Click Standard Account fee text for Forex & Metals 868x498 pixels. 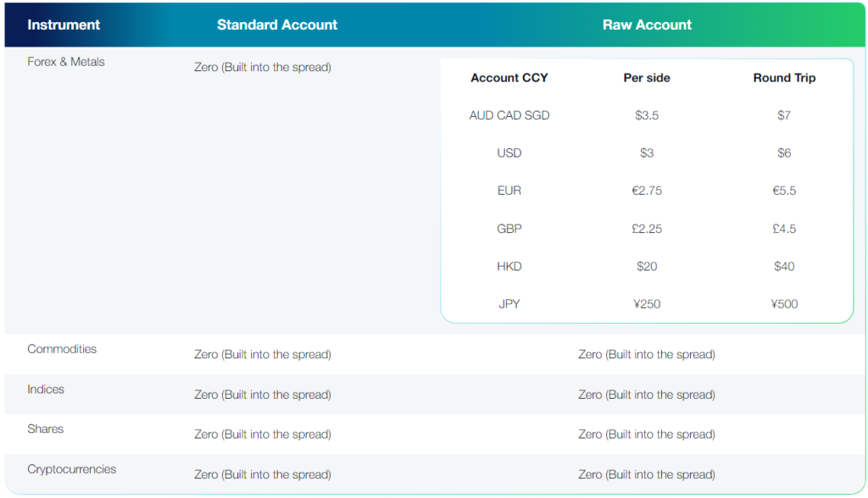pos(263,67)
